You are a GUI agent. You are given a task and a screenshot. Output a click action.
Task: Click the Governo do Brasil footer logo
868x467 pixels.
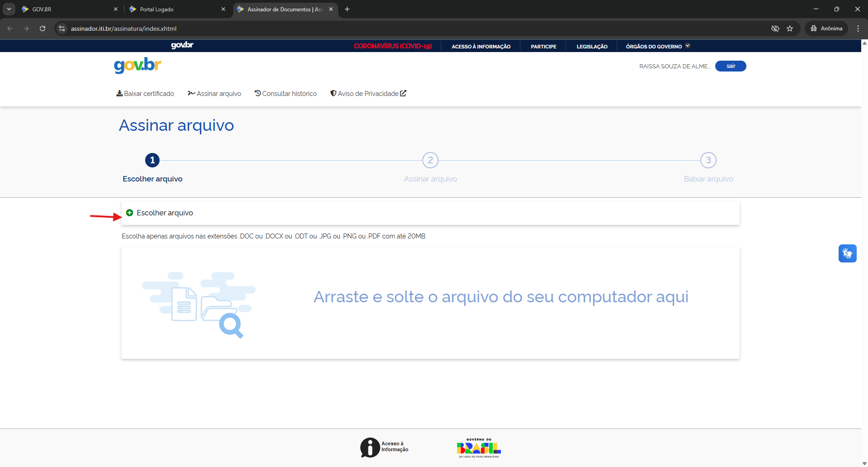(x=479, y=448)
